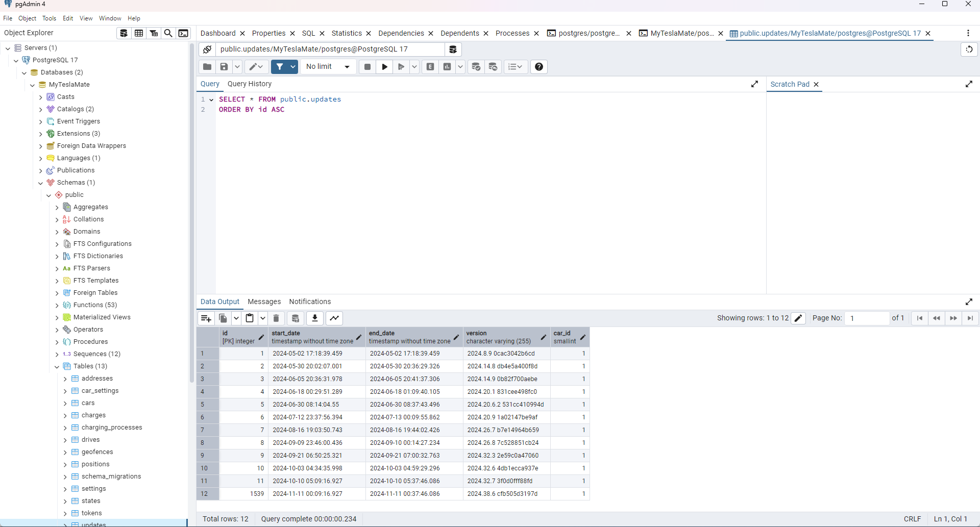980x527 pixels.
Task: Click the Explain query icon
Action: coord(430,67)
